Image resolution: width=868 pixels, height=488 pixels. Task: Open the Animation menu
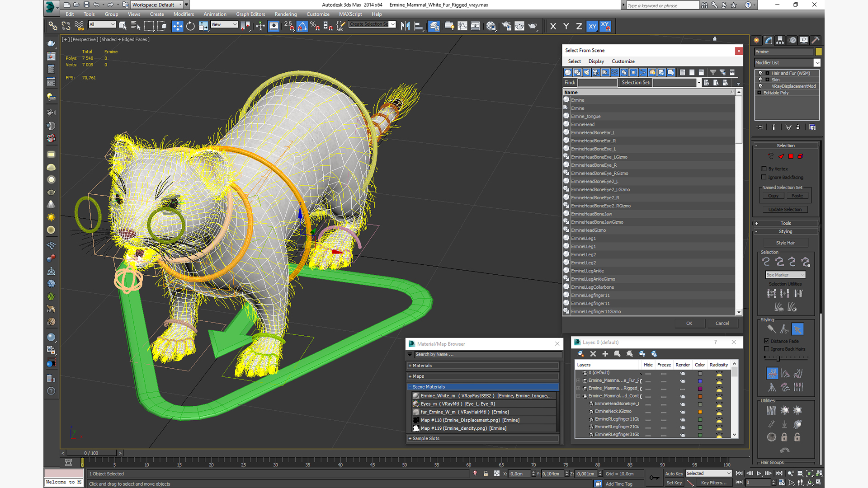tap(215, 14)
